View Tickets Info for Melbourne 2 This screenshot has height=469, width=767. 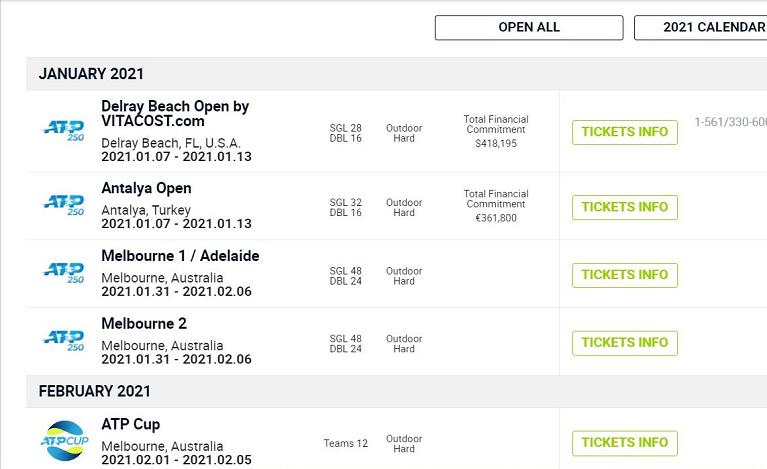[624, 343]
